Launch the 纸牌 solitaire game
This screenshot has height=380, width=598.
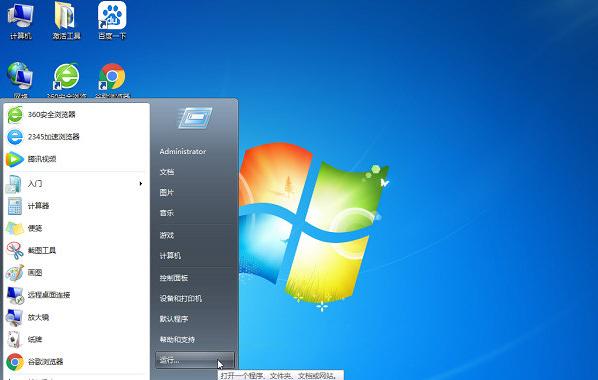point(76,339)
